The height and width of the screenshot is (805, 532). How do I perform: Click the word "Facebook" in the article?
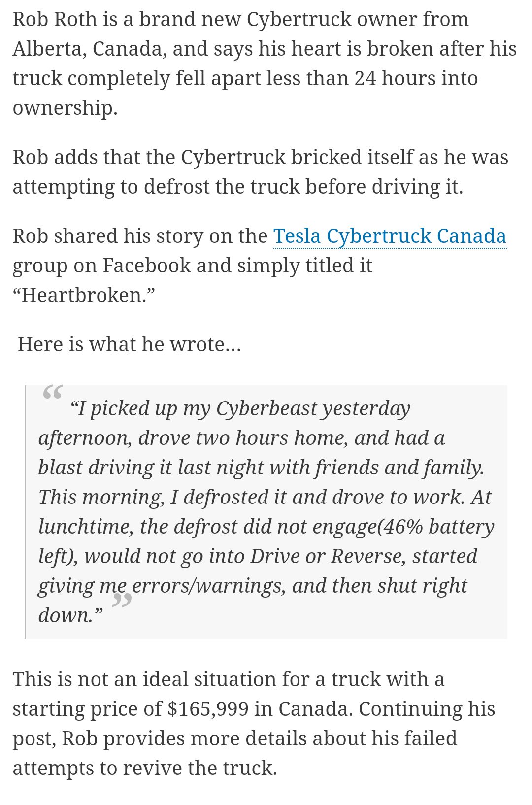point(146,266)
